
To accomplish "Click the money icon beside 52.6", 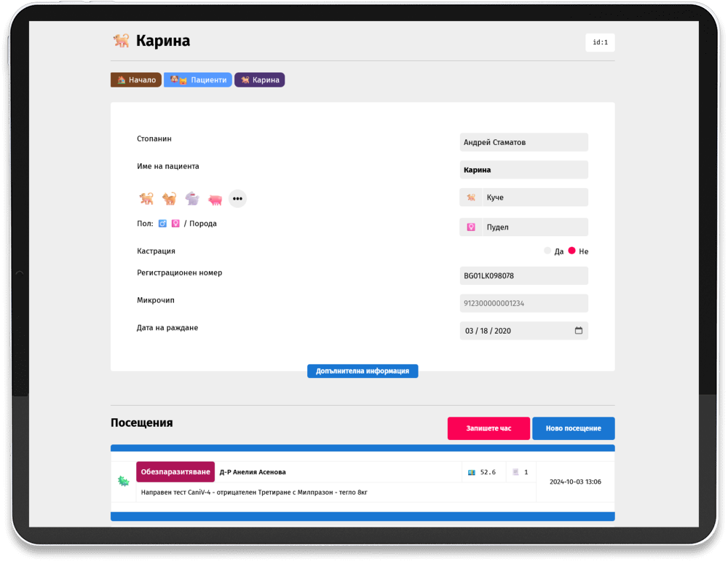I will [x=472, y=472].
